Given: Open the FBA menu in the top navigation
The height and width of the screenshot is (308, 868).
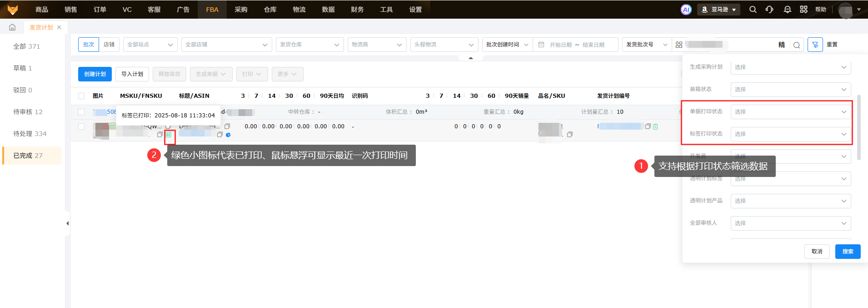Looking at the screenshot, I should [212, 10].
